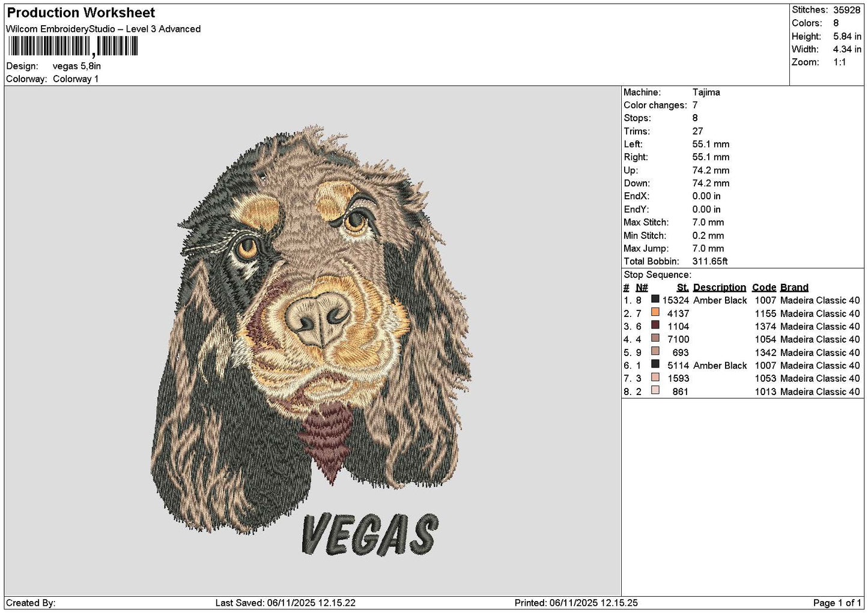
Task: Click the Wilcom EmbroideryStudio – Level 3 Advanced line
Action: pyautogui.click(x=103, y=29)
